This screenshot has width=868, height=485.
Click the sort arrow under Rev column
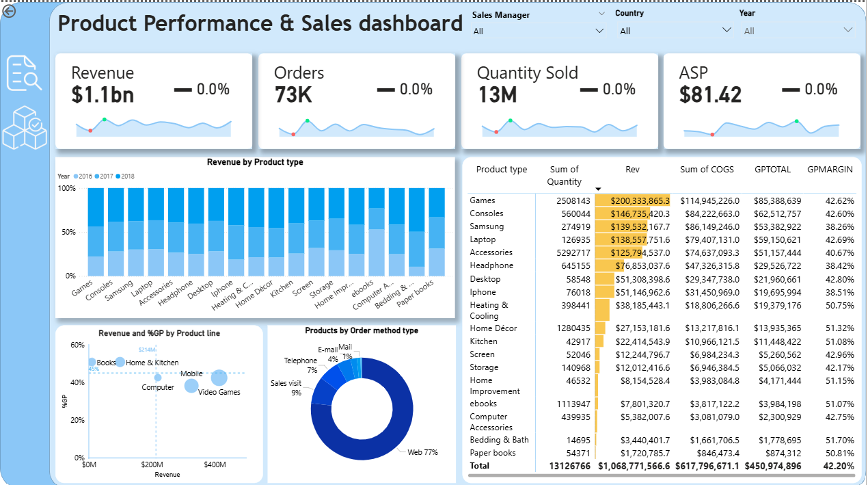click(x=599, y=189)
